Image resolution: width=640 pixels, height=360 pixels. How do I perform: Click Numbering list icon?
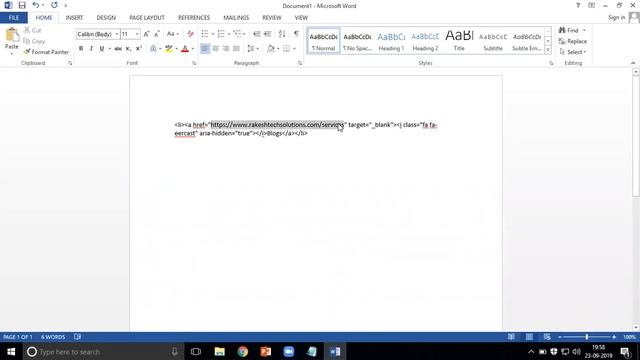221,34
